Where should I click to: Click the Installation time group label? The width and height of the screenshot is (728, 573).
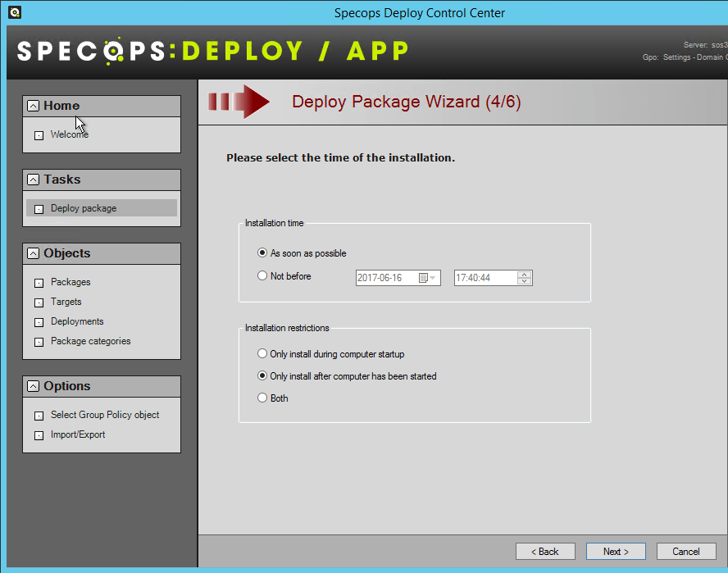pyautogui.click(x=274, y=223)
